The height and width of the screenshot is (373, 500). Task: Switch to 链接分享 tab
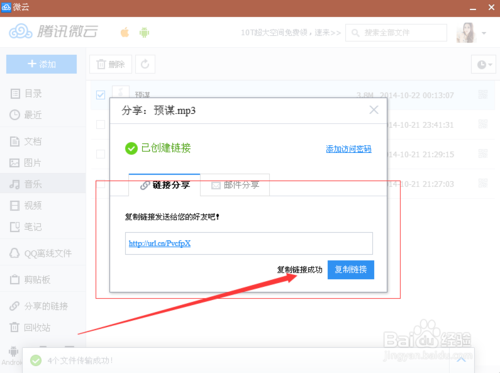[x=164, y=185]
